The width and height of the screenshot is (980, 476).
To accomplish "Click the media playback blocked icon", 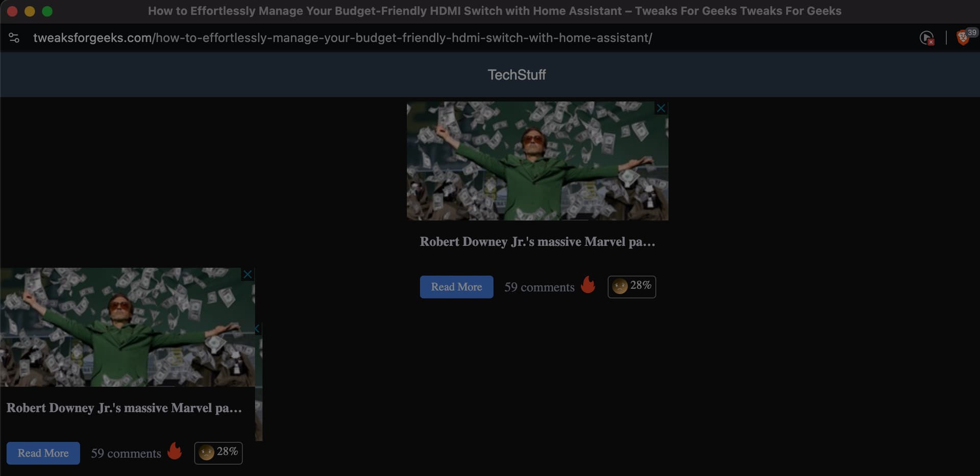I will [926, 38].
